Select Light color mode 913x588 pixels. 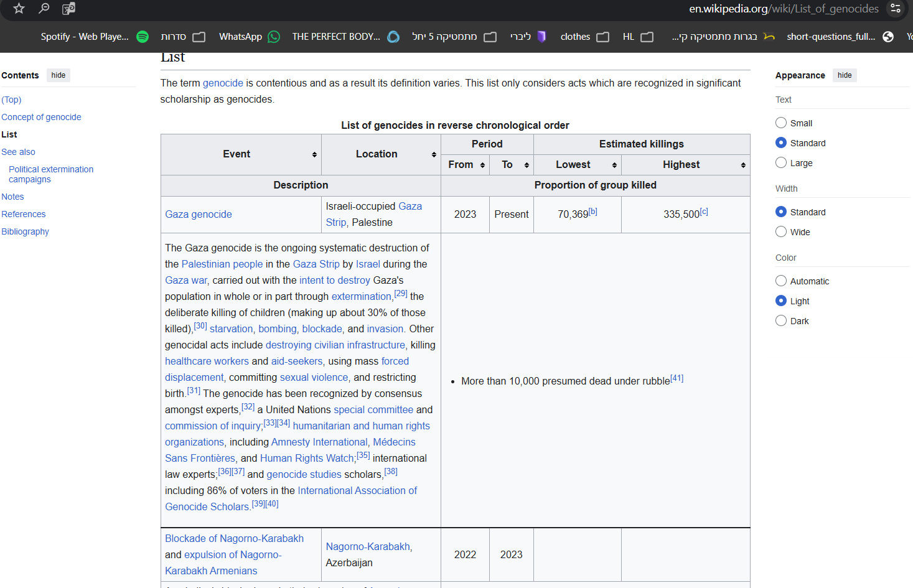[x=781, y=301]
